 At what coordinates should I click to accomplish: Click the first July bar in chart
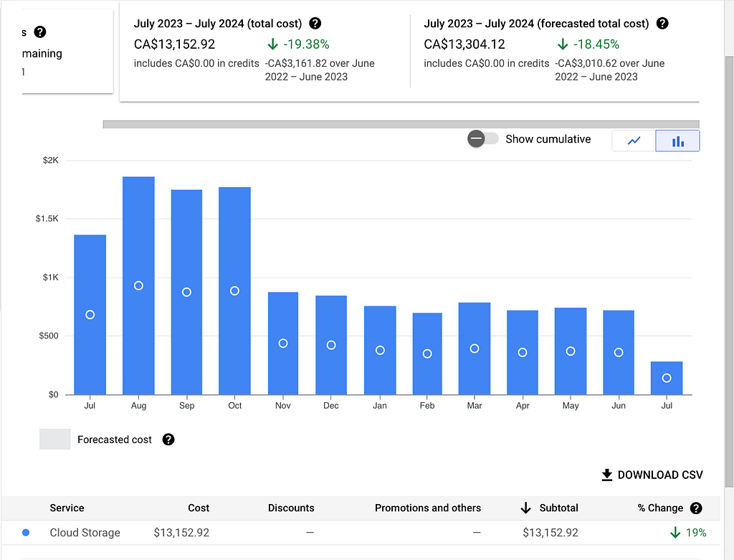(x=90, y=315)
